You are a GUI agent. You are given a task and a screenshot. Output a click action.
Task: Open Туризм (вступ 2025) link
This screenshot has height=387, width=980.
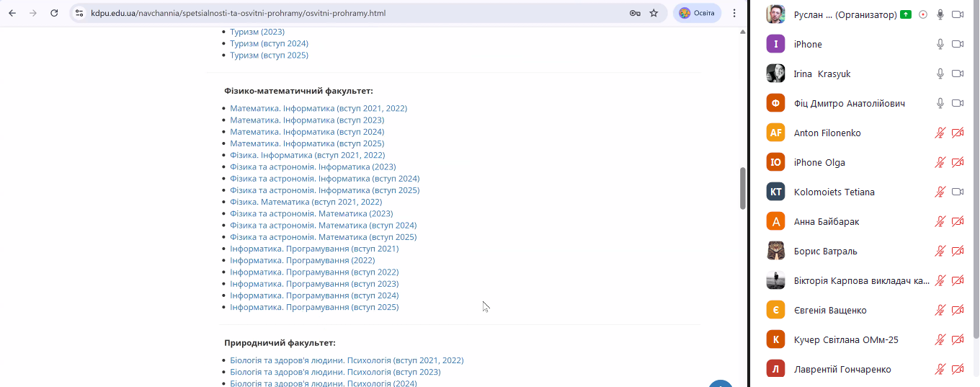(269, 55)
